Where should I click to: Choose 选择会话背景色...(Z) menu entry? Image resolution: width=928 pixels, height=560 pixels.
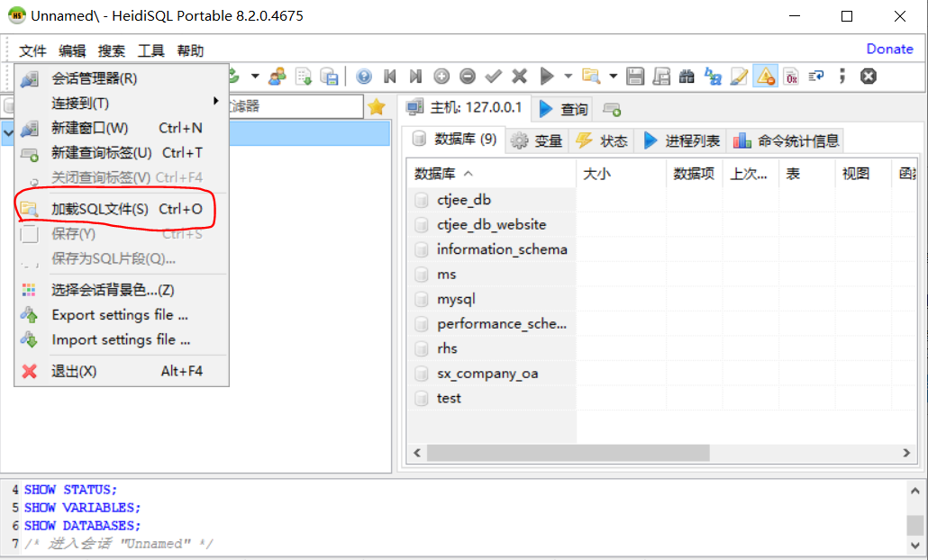pyautogui.click(x=122, y=290)
